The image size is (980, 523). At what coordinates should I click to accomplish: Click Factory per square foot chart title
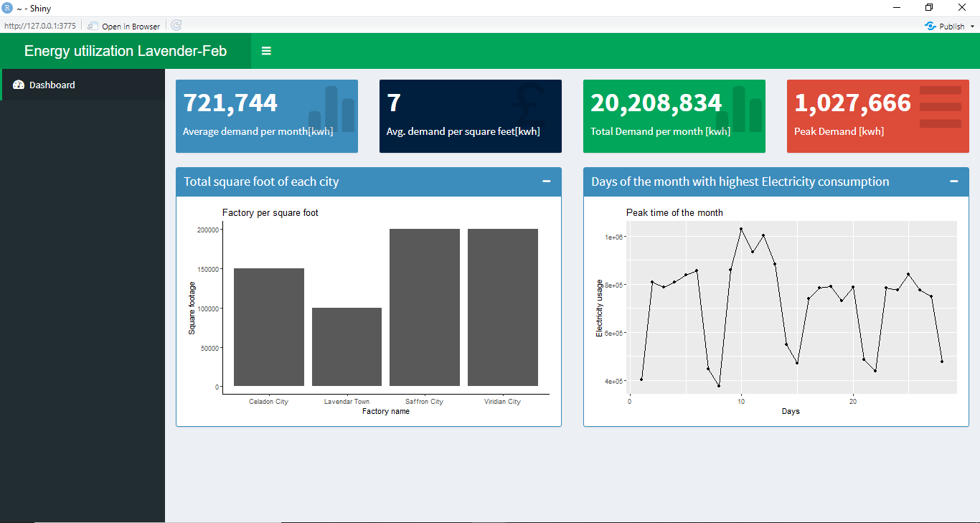tap(270, 213)
